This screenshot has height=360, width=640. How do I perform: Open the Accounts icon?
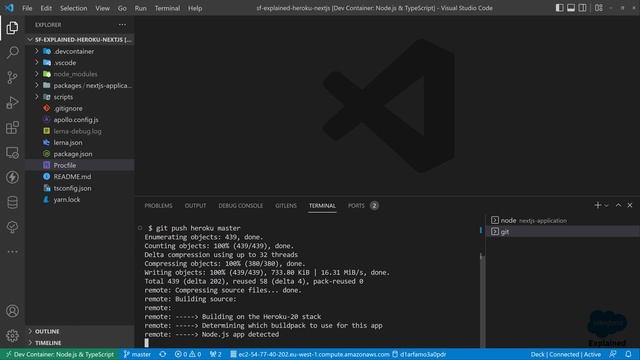(12, 311)
